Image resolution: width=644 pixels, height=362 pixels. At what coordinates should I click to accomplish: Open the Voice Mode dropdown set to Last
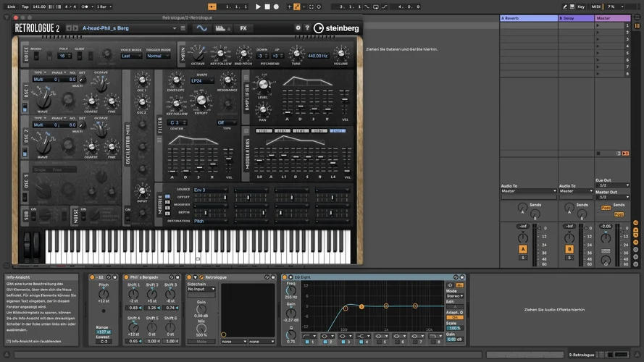[130, 56]
